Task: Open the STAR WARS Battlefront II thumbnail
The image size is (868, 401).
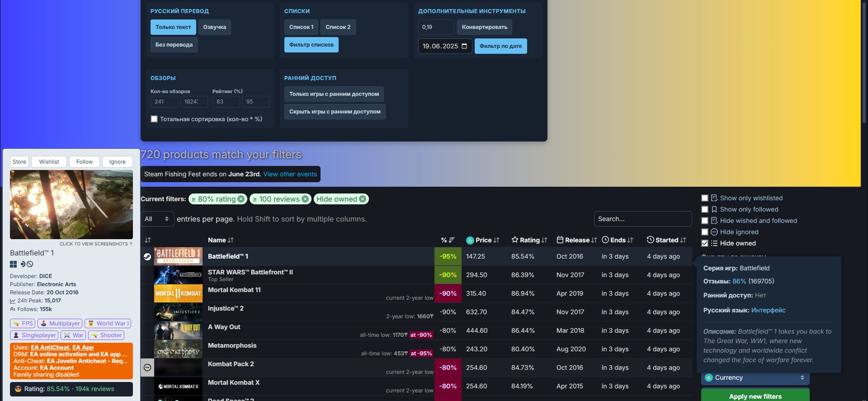Action: [x=178, y=275]
